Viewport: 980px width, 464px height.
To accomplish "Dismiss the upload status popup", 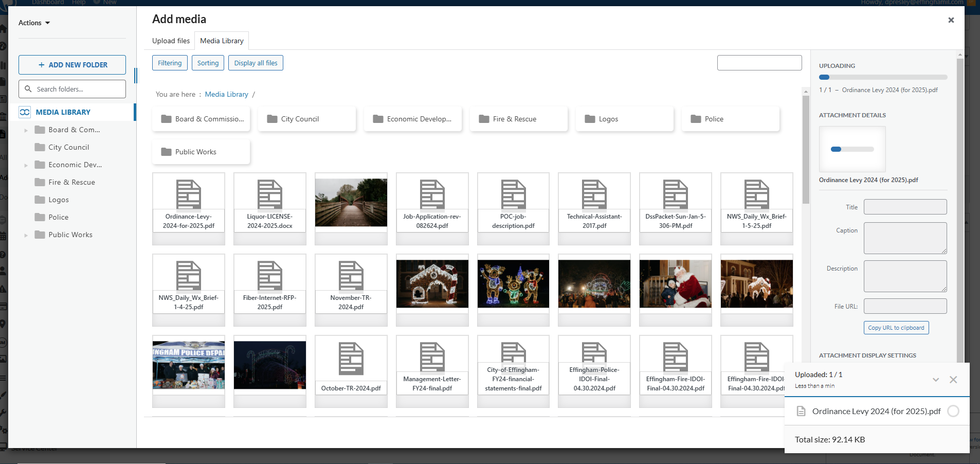I will coord(953,380).
